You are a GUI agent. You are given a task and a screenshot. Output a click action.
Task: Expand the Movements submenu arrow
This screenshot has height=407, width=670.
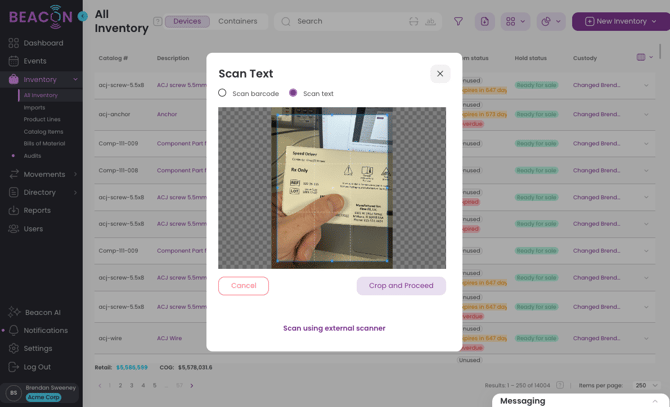75,174
